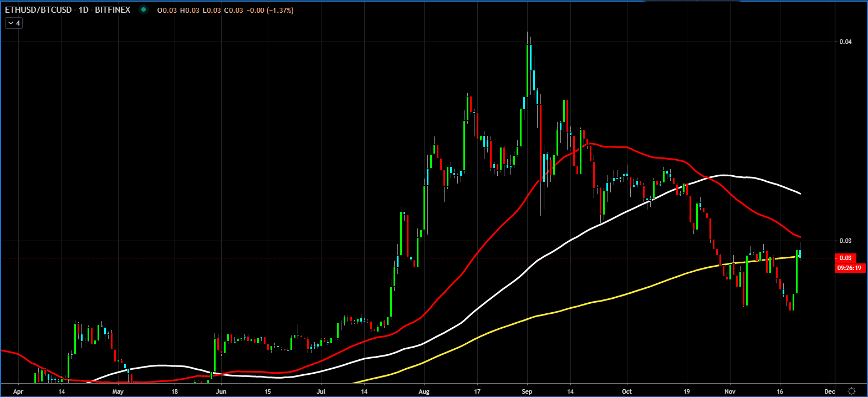Click the Jul label on time axis

click(320, 390)
